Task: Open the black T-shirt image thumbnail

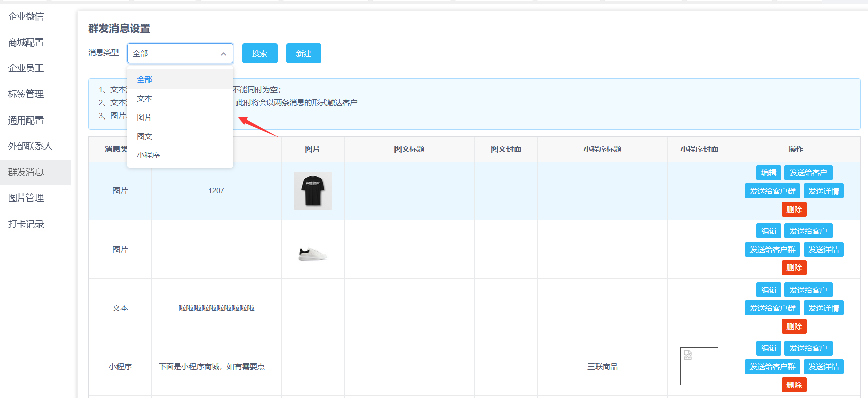Action: tap(312, 190)
